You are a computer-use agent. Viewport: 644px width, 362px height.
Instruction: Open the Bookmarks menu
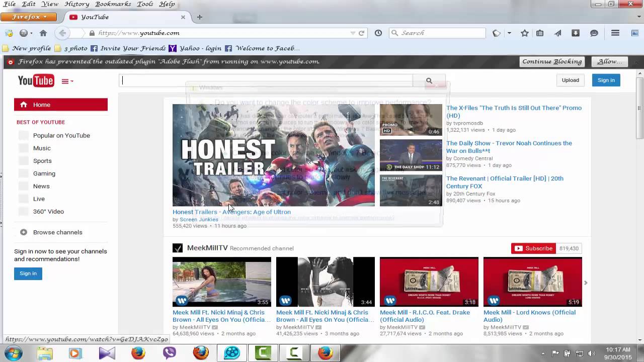[113, 4]
